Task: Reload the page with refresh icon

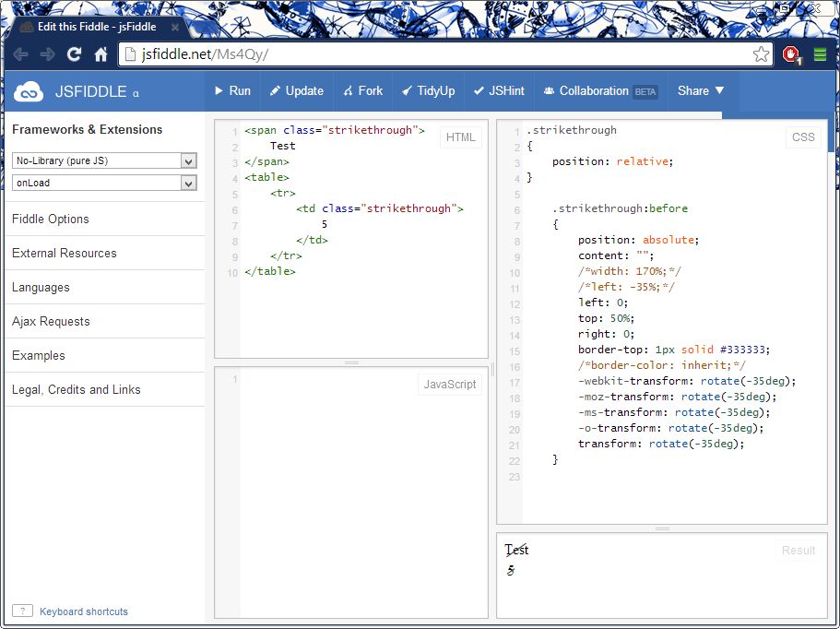Action: (74, 54)
